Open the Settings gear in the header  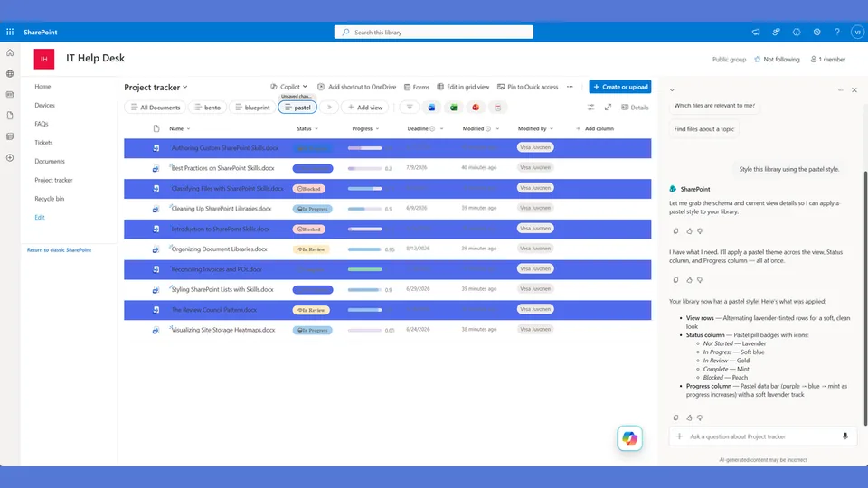pos(816,33)
